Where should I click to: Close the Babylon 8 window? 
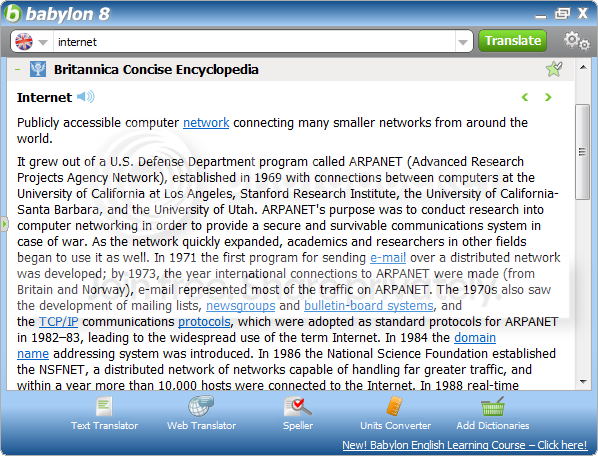[583, 13]
